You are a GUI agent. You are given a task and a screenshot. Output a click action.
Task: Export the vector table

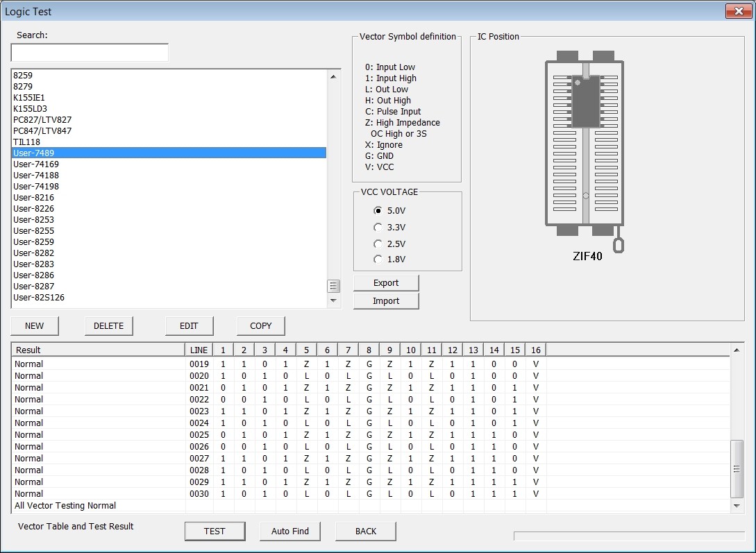386,283
